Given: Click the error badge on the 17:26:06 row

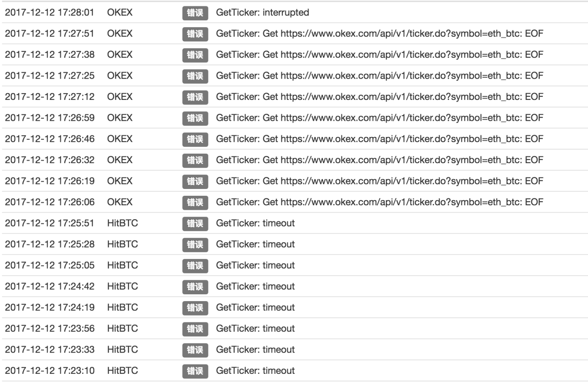Looking at the screenshot, I should click(x=194, y=202).
